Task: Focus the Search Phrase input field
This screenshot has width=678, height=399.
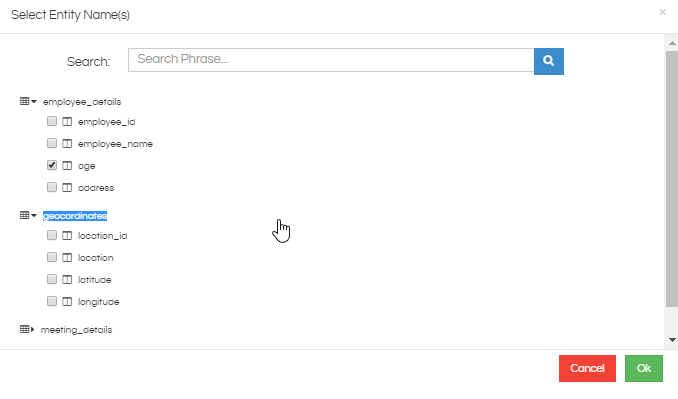Action: point(331,60)
